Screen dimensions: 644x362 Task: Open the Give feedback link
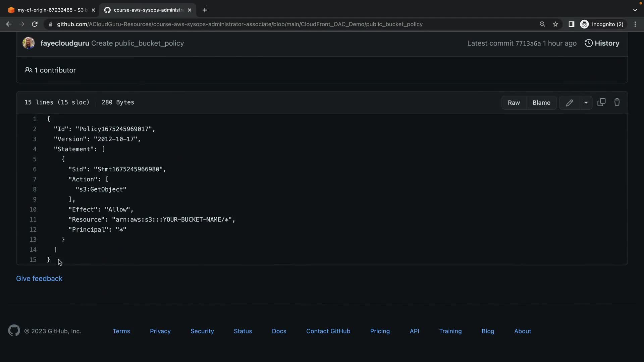39,279
